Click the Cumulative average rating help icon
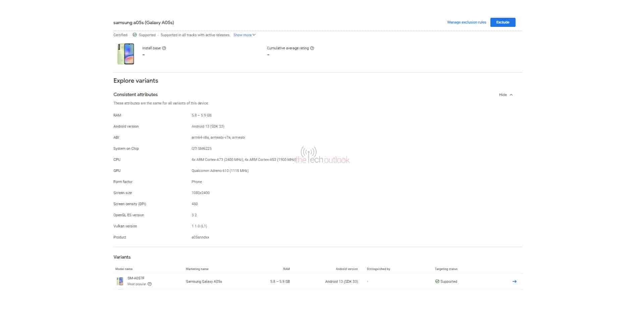 click(312, 48)
